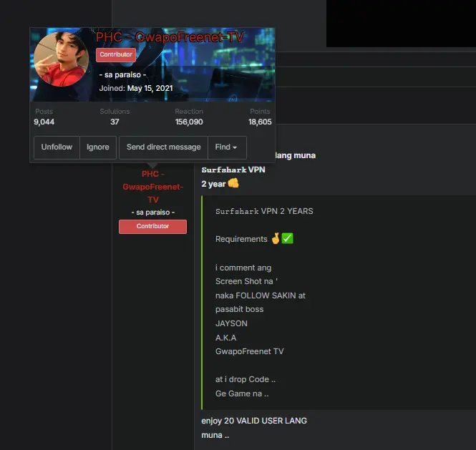Click the '- sa paraiso -' title in popup
The height and width of the screenshot is (450, 476).
(122, 74)
